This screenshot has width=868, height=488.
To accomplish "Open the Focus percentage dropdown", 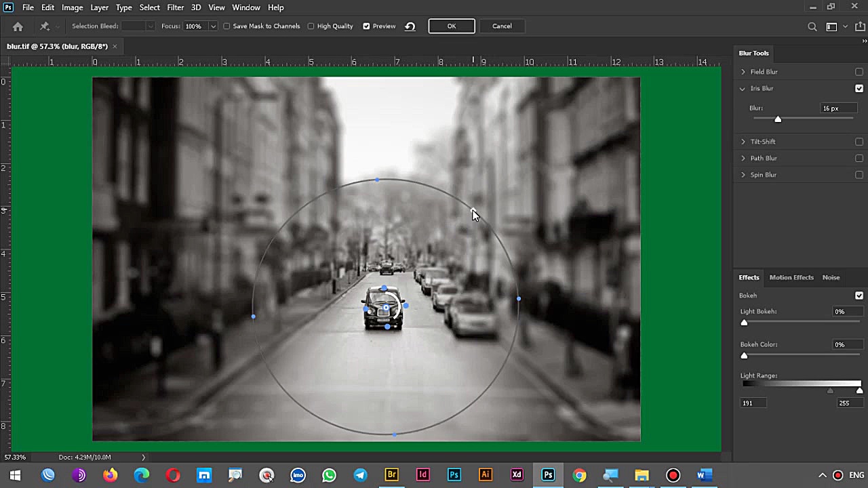I will pyautogui.click(x=213, y=26).
